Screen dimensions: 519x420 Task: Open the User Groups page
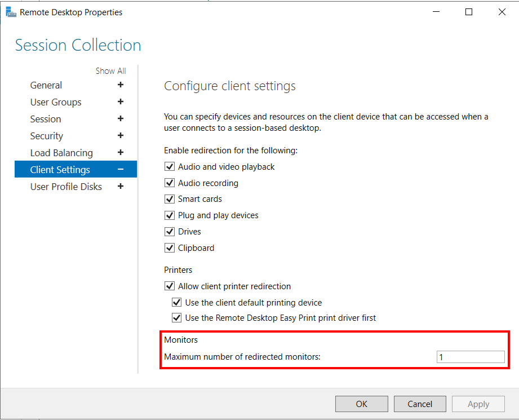click(x=56, y=102)
